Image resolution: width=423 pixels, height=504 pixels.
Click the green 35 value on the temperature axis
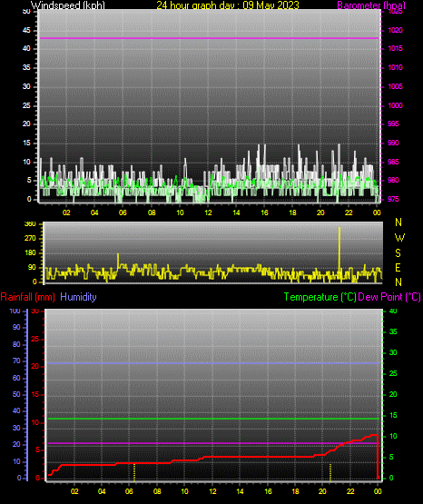[x=393, y=331]
